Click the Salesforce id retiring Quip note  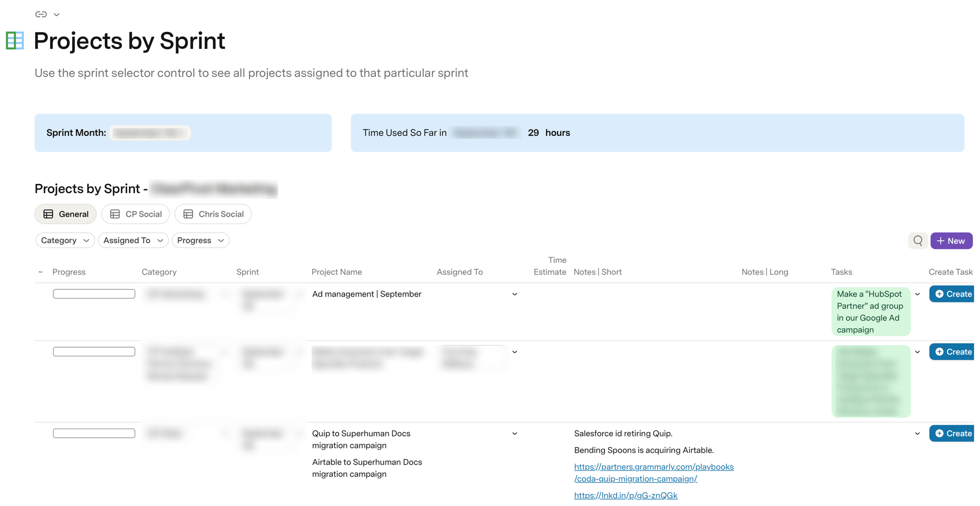click(x=623, y=433)
